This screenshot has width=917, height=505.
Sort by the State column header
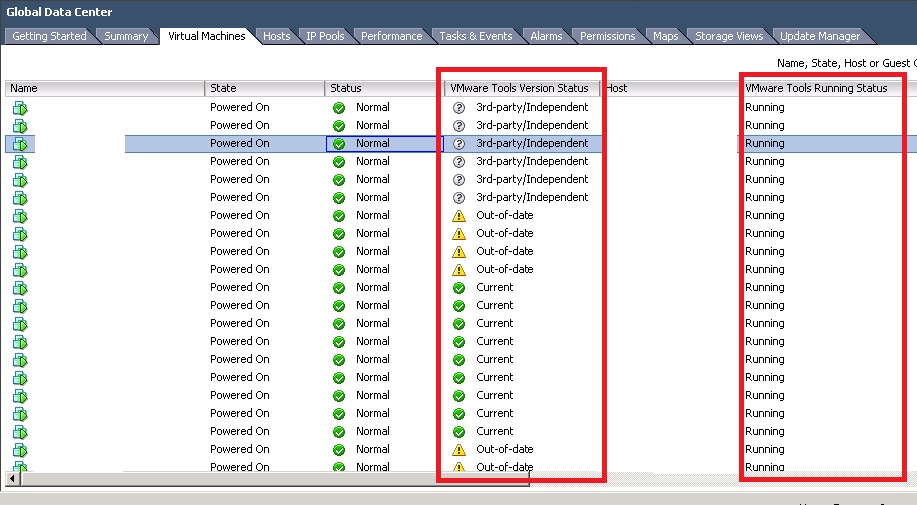tap(264, 88)
